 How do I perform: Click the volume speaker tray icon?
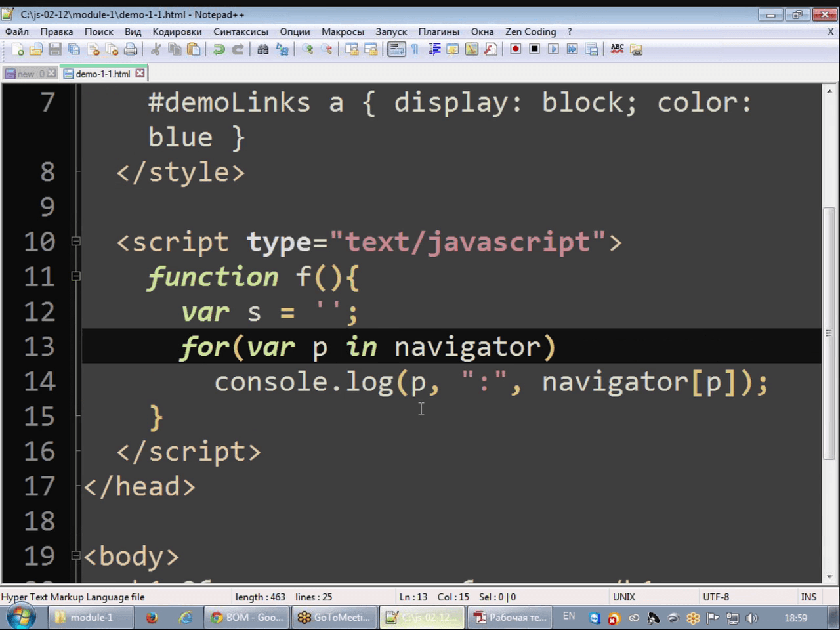pos(752,618)
